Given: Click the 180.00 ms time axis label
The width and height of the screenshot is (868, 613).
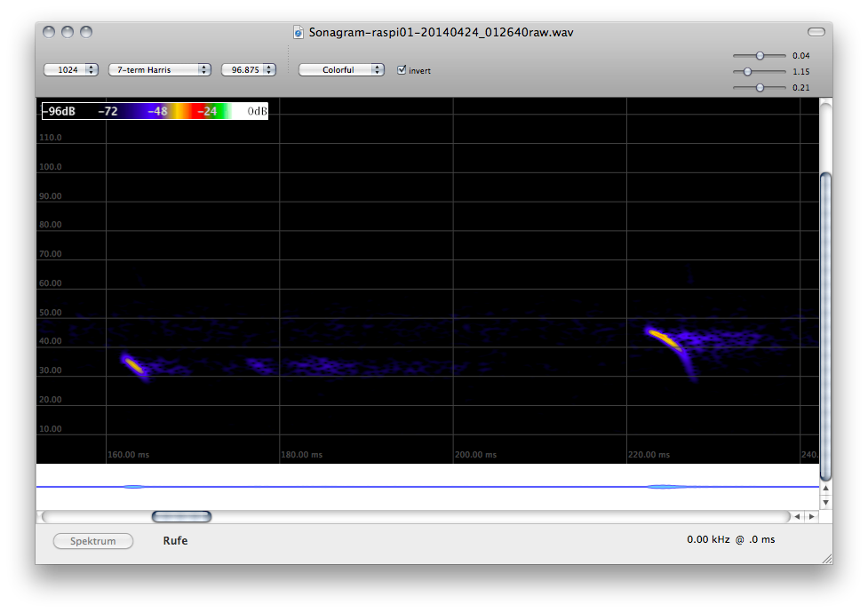Looking at the screenshot, I should [x=302, y=455].
